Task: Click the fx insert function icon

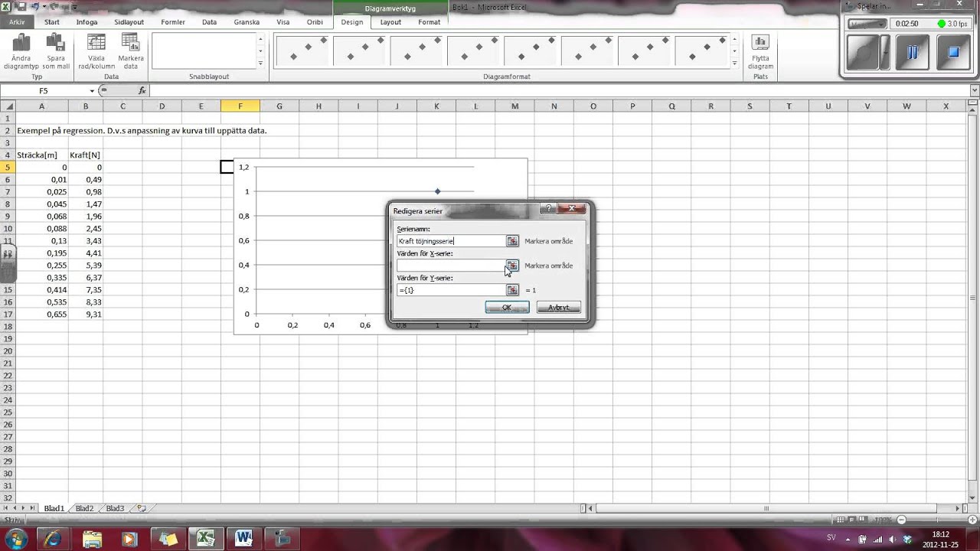Action: (x=142, y=90)
